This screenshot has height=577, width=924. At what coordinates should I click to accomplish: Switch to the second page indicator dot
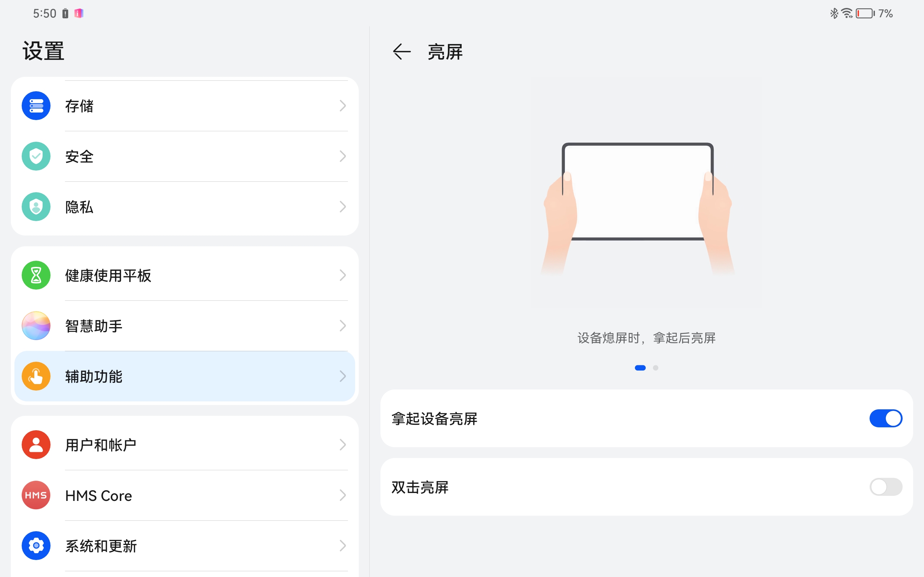click(x=655, y=368)
